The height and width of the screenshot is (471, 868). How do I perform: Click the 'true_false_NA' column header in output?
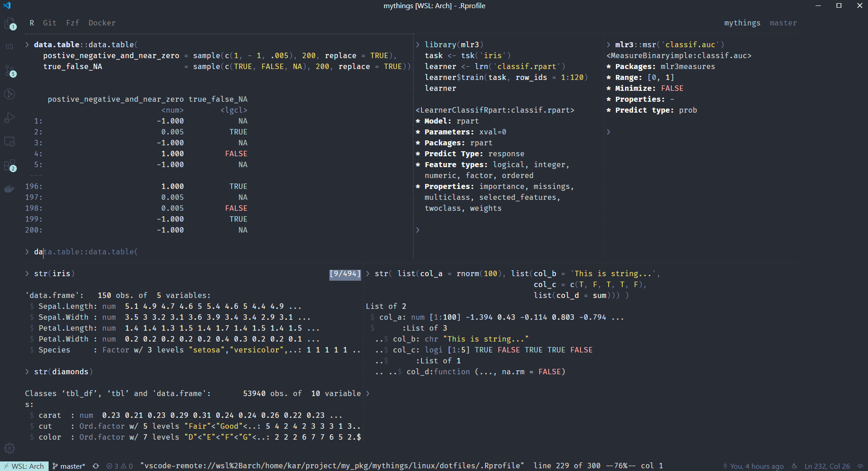[x=218, y=99]
